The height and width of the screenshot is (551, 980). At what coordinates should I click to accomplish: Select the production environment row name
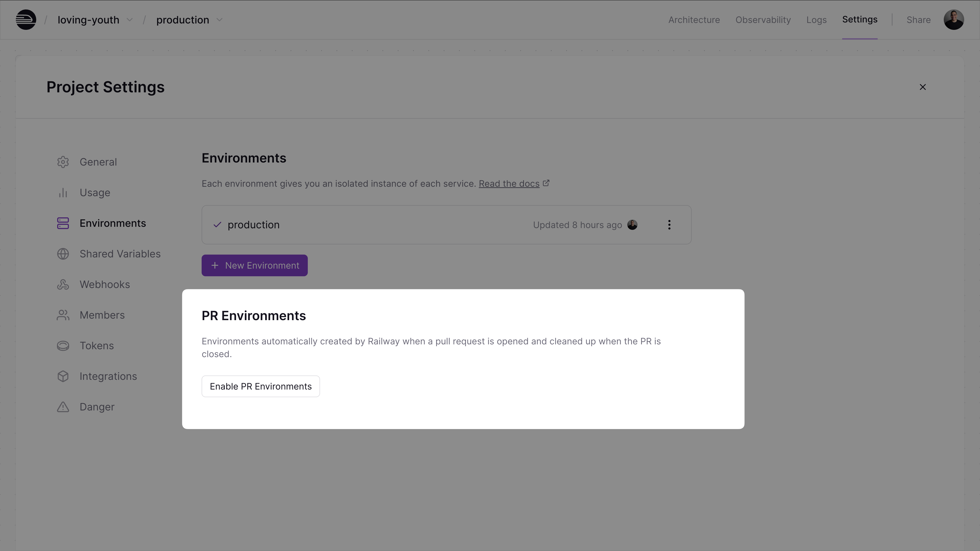tap(253, 225)
